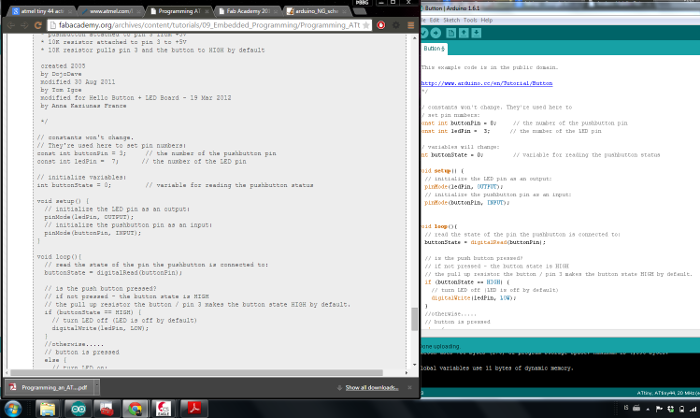Open Arduino Help menu

tap(487, 20)
